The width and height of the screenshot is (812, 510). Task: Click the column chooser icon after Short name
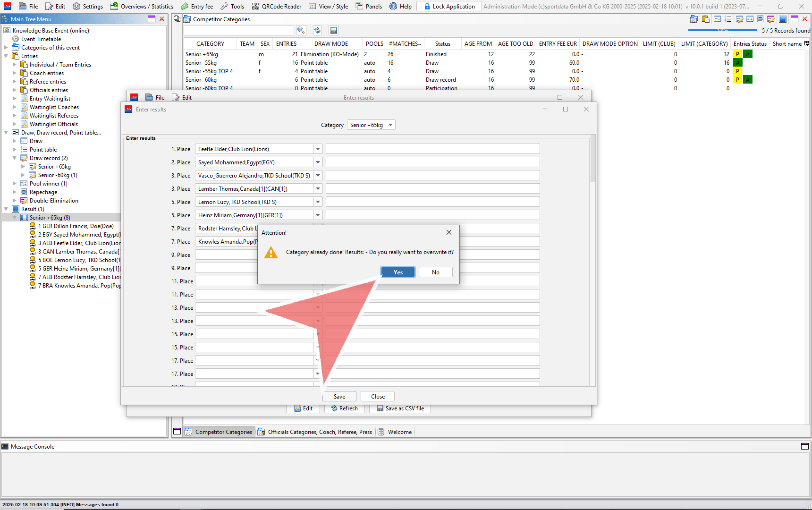coord(807,43)
